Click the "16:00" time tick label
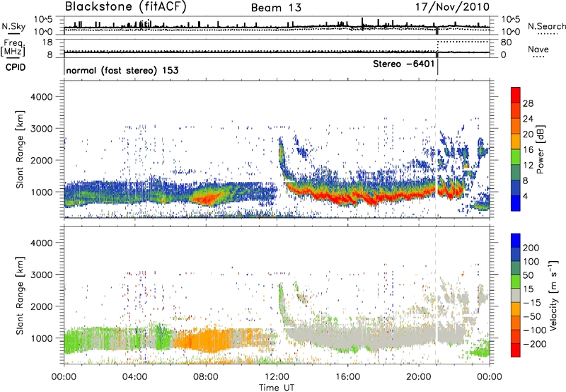The height and width of the screenshot is (392, 566). (x=347, y=377)
